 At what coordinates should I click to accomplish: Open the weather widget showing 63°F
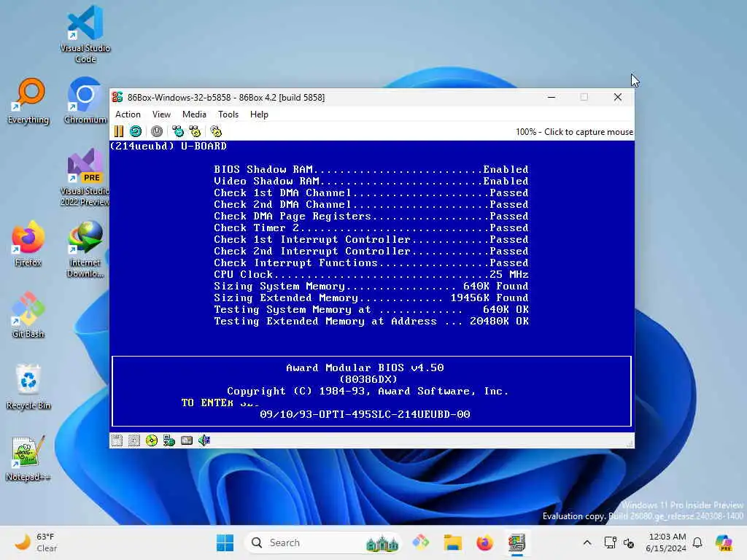[36, 542]
